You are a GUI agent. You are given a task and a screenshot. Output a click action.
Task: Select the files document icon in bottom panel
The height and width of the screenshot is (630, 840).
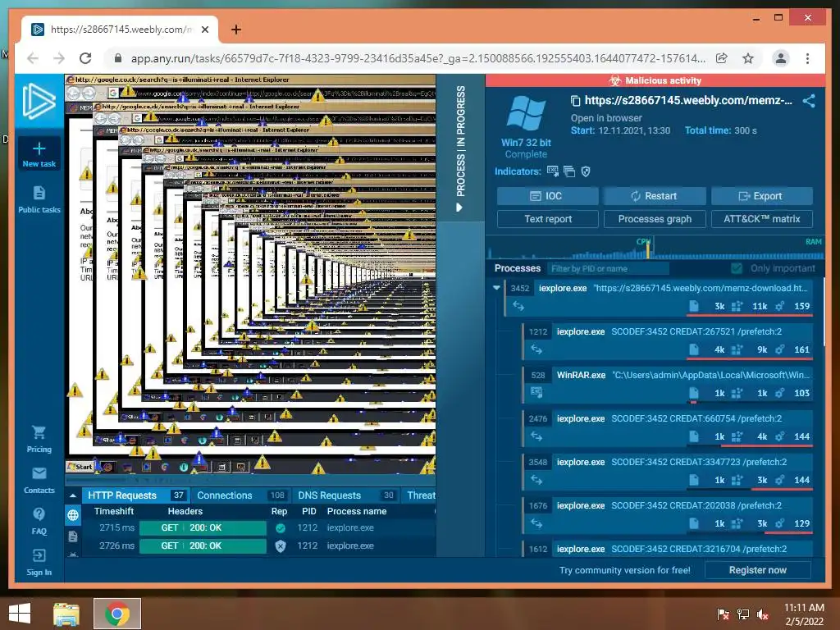coord(73,536)
